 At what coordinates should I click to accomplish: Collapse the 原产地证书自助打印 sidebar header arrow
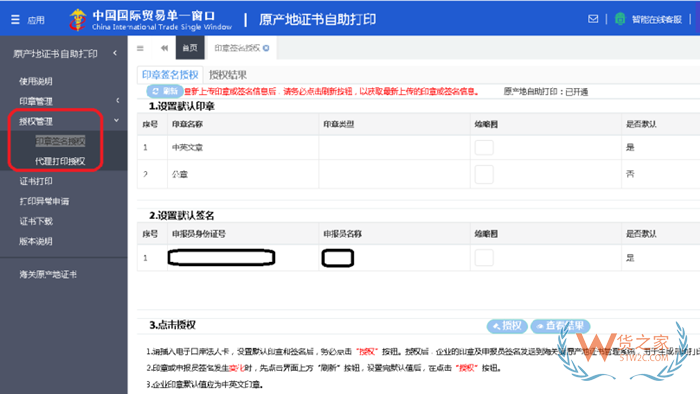(115, 53)
